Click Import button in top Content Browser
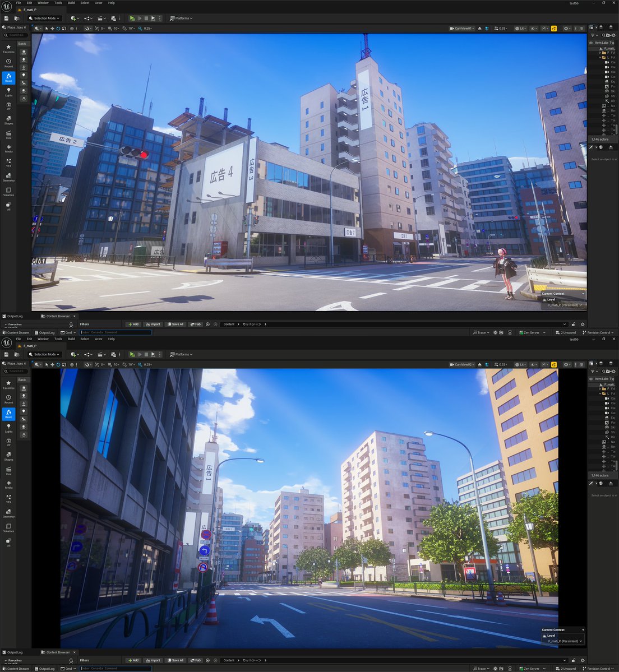This screenshot has height=672, width=619. point(153,325)
